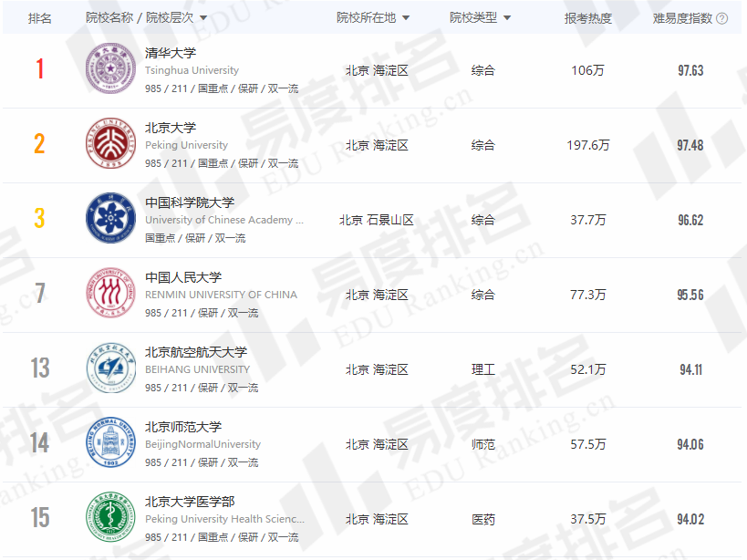Click the Tsinghua University logo

[x=111, y=69]
